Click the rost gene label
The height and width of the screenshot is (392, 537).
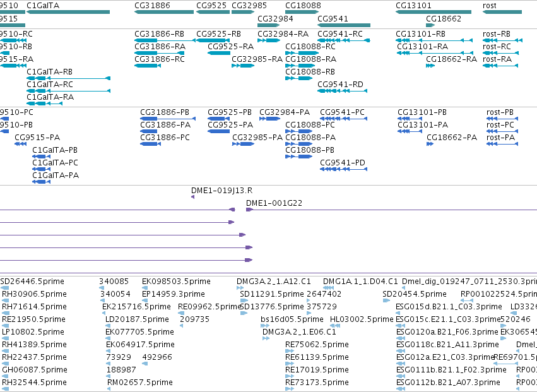coord(490,6)
